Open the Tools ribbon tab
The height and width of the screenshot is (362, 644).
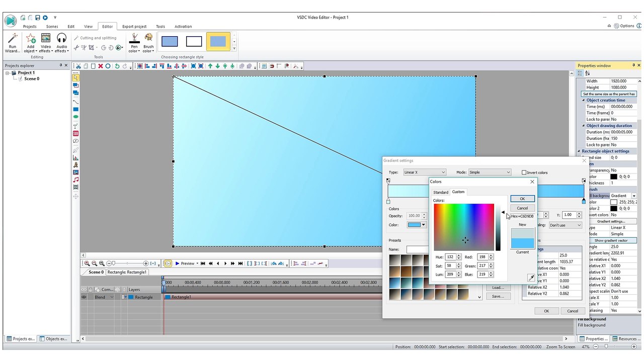point(160,27)
